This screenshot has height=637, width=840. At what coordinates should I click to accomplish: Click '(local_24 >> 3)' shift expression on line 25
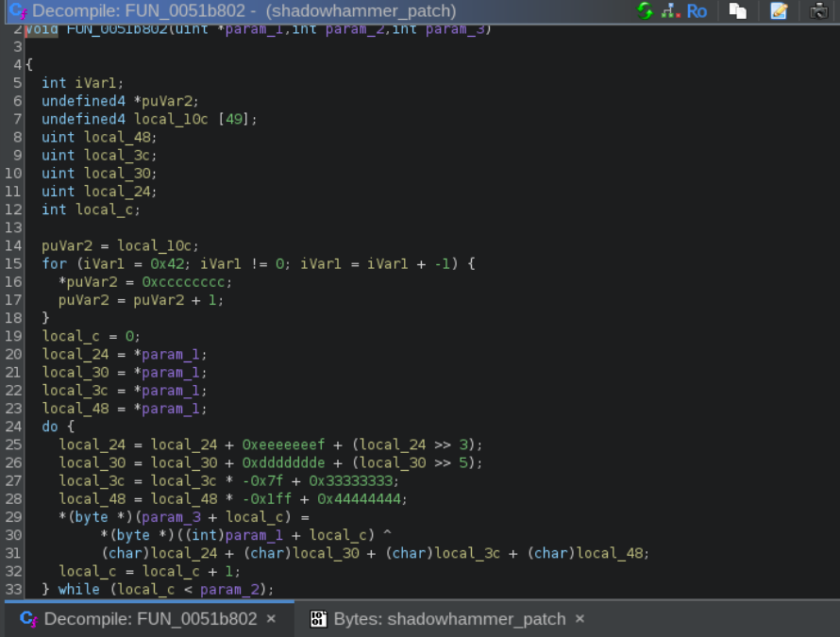click(x=413, y=444)
